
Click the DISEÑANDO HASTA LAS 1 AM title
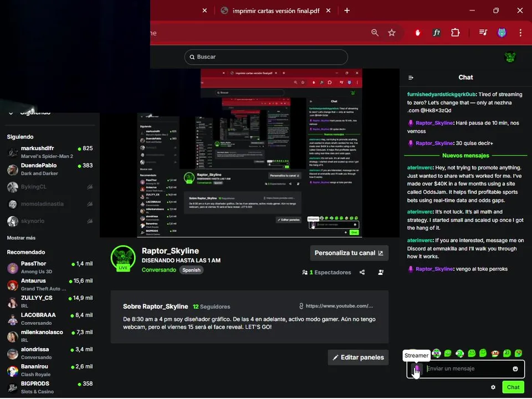(x=181, y=260)
